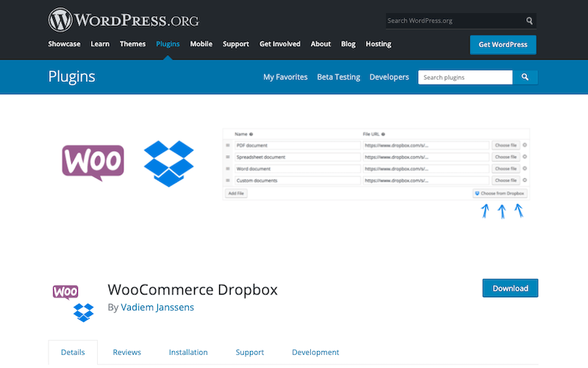This screenshot has width=588, height=368.
Task: Go to Themes in navigation
Action: (133, 44)
